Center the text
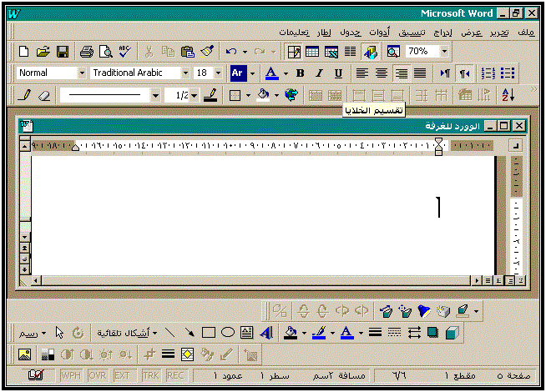The width and height of the screenshot is (546, 392). click(x=382, y=73)
